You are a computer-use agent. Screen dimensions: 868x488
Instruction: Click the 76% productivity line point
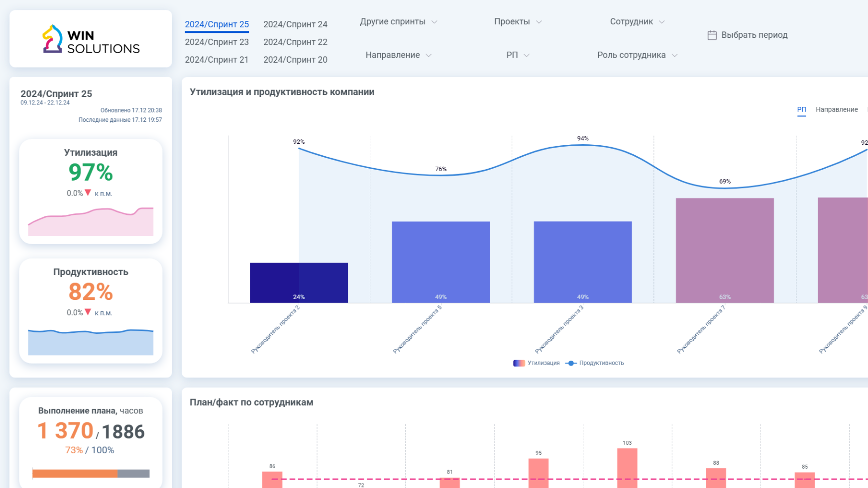tap(441, 175)
